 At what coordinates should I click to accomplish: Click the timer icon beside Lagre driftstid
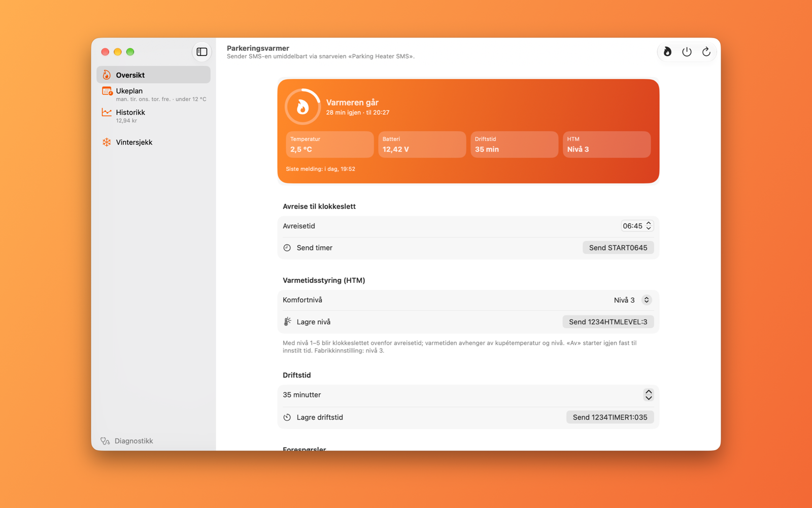coord(287,417)
